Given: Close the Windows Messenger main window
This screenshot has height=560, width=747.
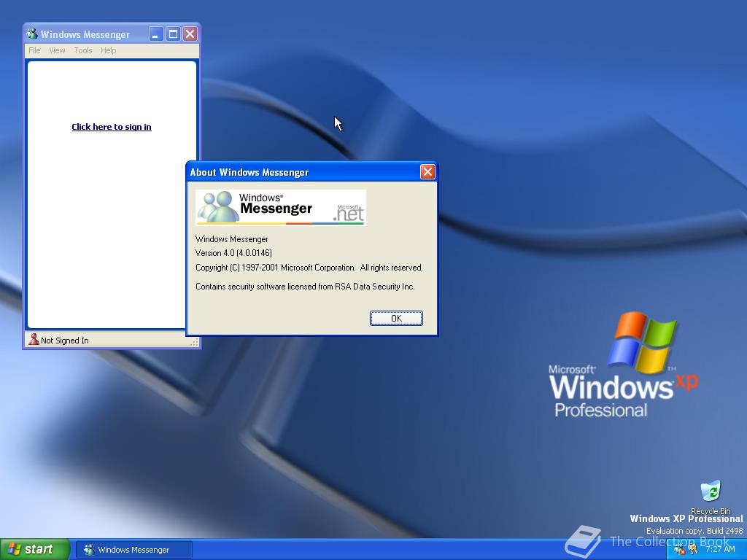Looking at the screenshot, I should point(190,34).
